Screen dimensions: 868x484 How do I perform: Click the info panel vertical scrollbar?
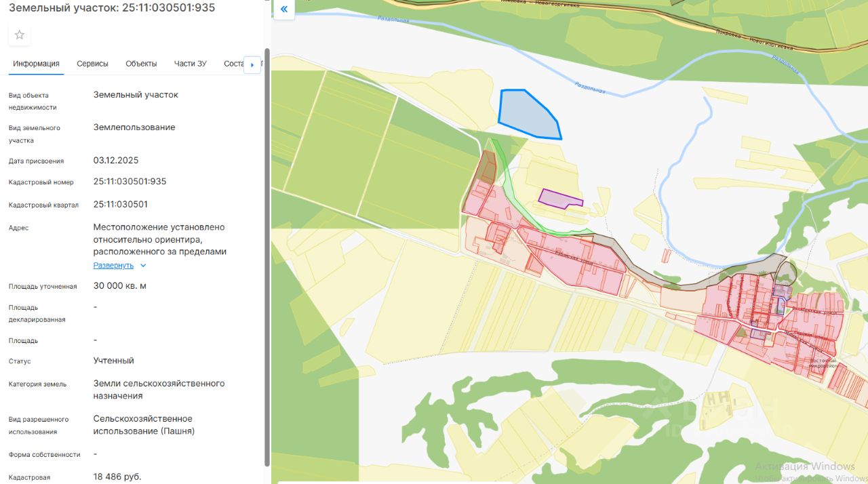point(267,258)
